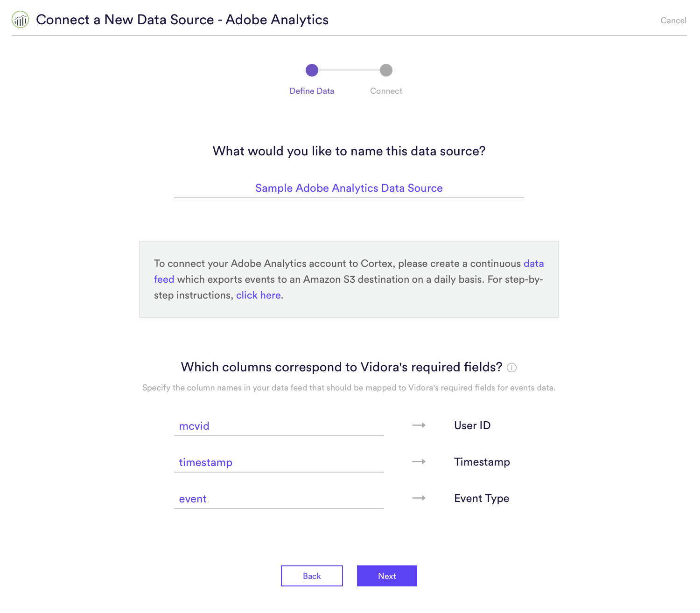Click the arrow pointing to User ID
The image size is (700, 613).
coord(419,425)
